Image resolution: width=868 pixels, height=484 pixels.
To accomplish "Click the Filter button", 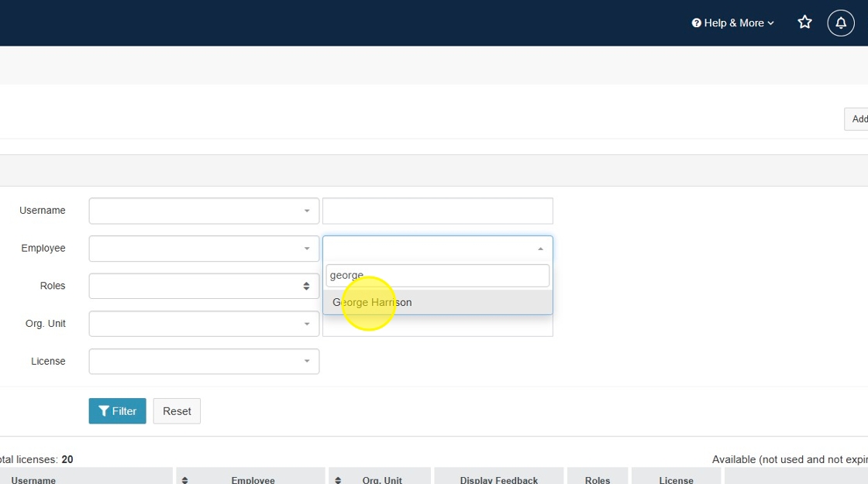I will coord(117,411).
